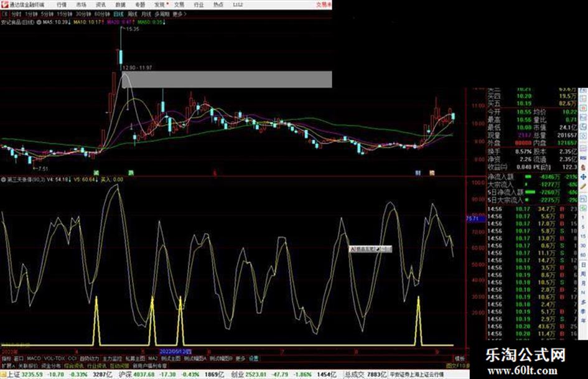Click the round icon beside 第三天涨停 indicator

pos(4,179)
